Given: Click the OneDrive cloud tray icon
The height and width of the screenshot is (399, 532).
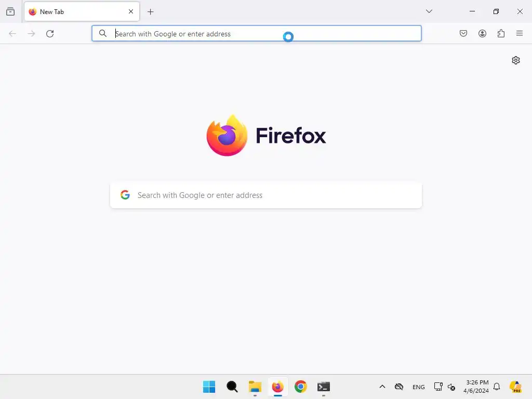Looking at the screenshot, I should 399,387.
